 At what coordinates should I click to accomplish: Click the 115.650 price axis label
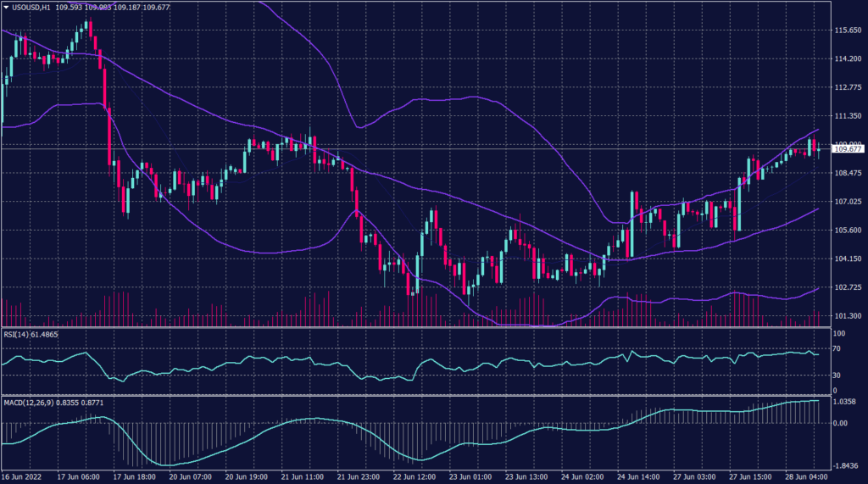(849, 31)
